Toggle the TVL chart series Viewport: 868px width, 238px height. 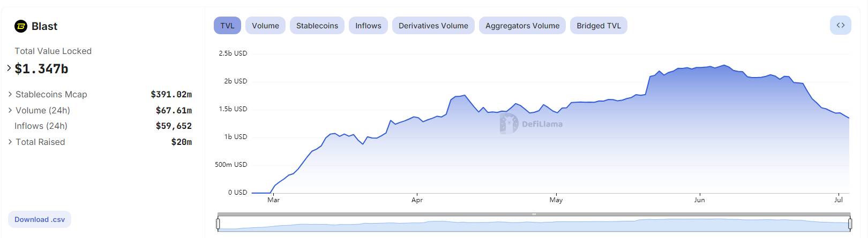click(x=227, y=25)
